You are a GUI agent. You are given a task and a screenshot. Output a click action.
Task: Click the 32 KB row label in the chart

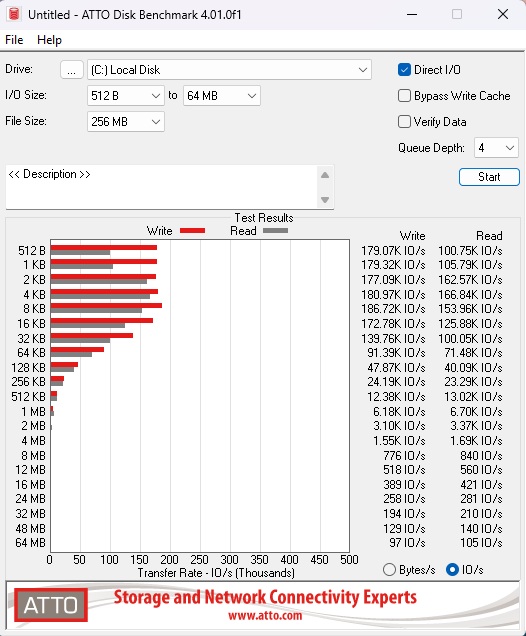(x=31, y=338)
